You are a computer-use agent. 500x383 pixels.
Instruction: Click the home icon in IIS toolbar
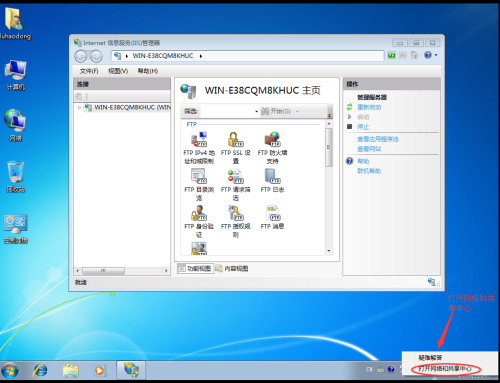point(414,55)
